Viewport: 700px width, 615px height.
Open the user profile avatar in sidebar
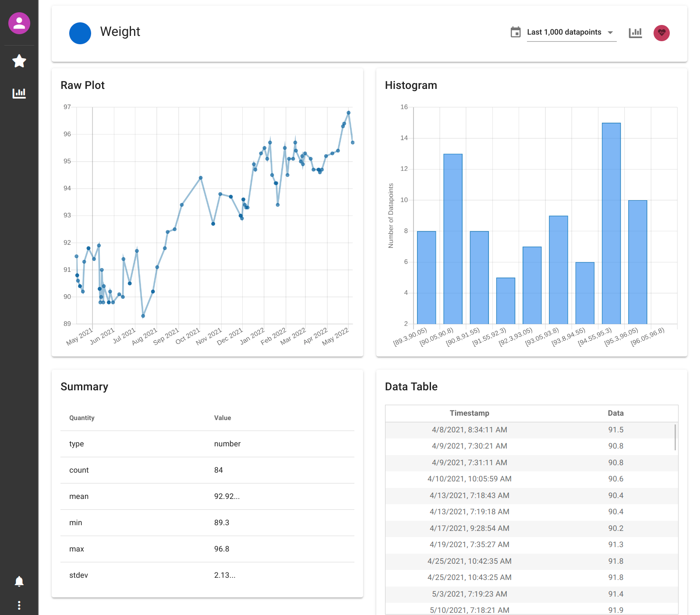19,23
